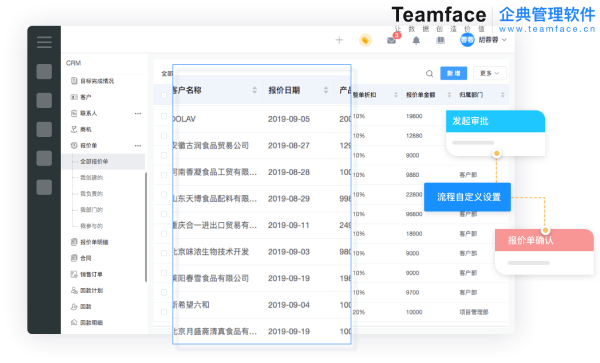Click the 报价单 clock icon in the CRM menu
The width and height of the screenshot is (600, 363).
(x=74, y=145)
